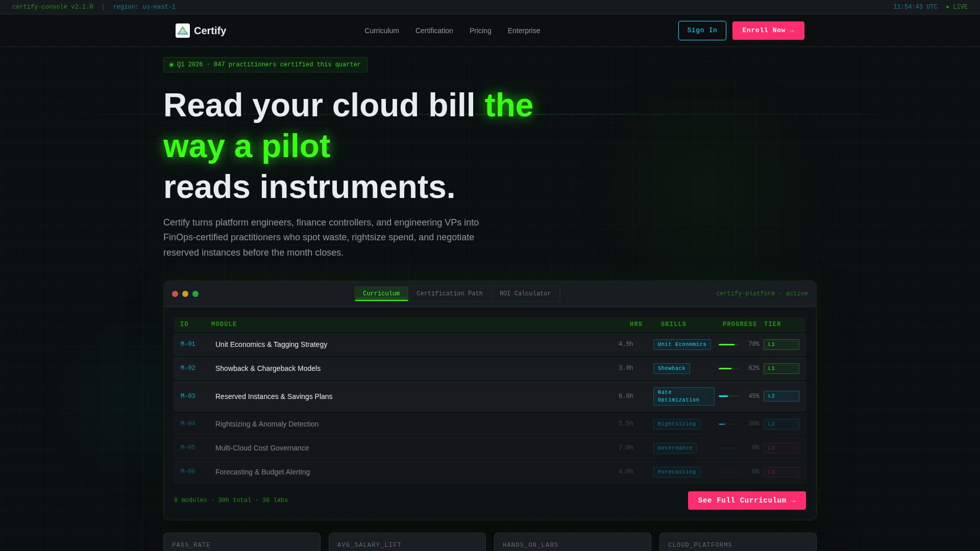This screenshot has width=980, height=551.
Task: Open the Pricing nav link
Action: click(480, 31)
